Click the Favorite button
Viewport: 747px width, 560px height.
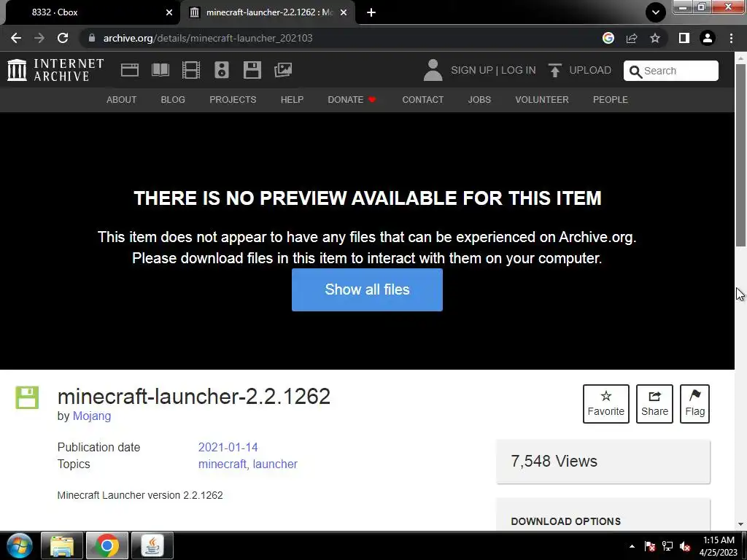coord(606,404)
